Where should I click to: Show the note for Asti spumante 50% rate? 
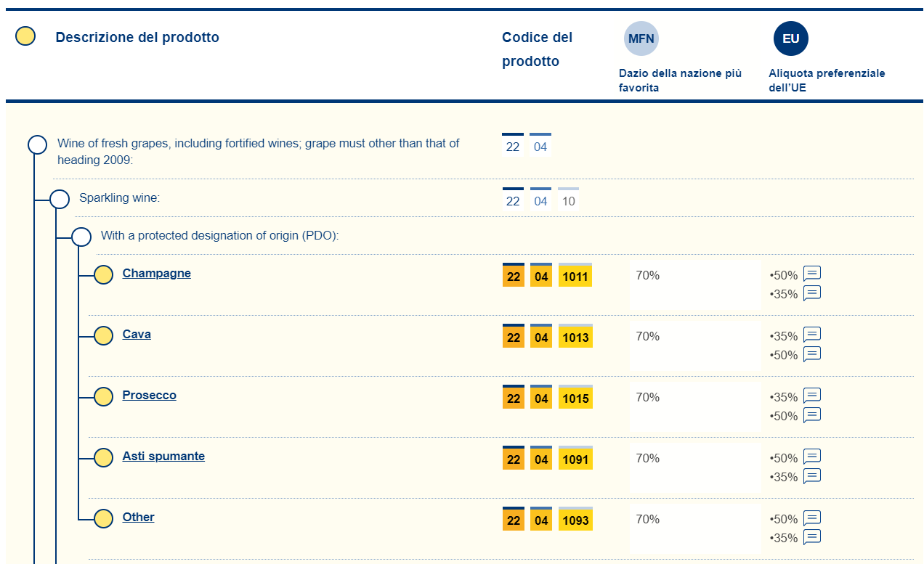tap(811, 457)
